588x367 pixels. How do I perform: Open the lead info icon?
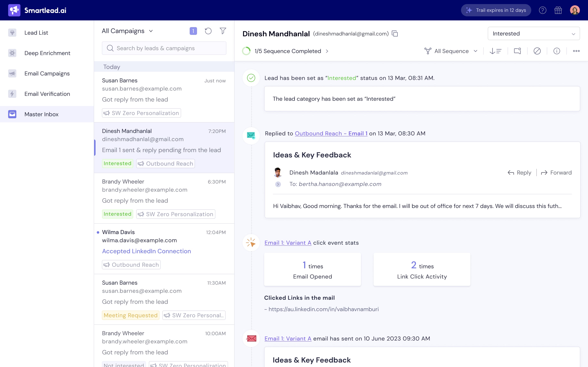(x=557, y=51)
